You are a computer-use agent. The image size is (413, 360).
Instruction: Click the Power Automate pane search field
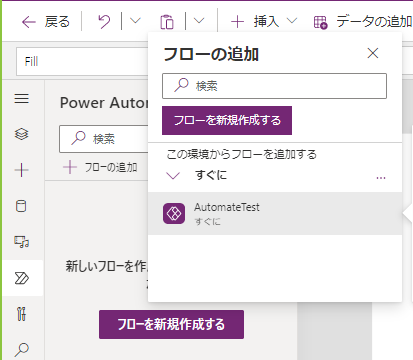(104, 139)
